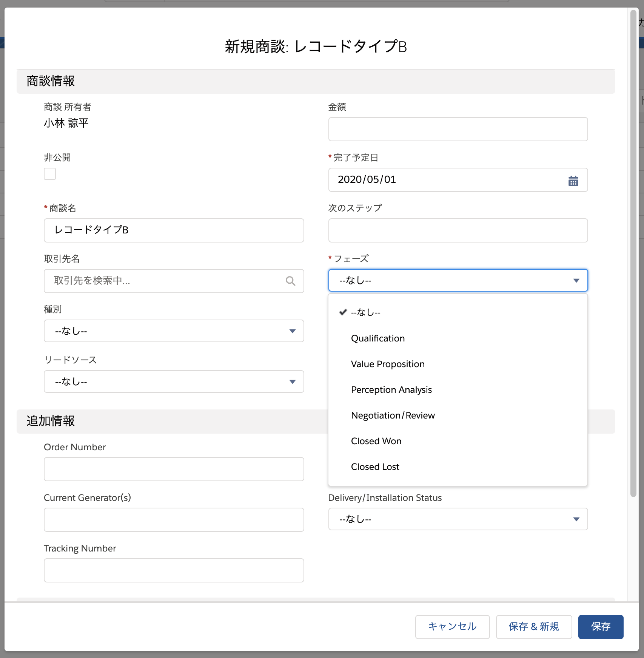The width and height of the screenshot is (644, 658).
Task: Click the checkmark beside --なし-- in phase list
Action: coord(342,312)
